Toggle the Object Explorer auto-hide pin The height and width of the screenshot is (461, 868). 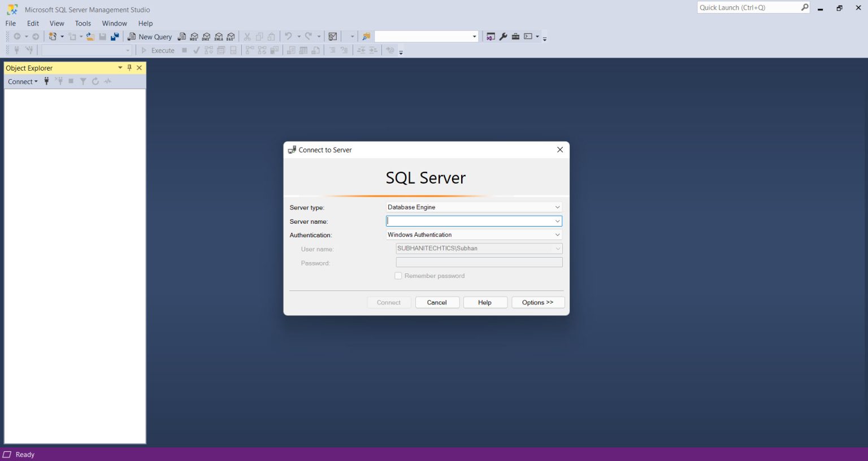(129, 67)
